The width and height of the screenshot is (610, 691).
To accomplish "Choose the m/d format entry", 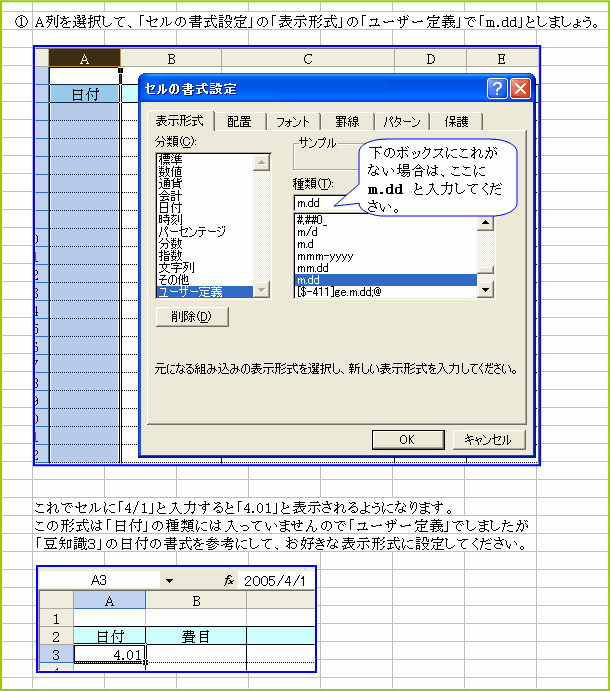I will tap(386, 232).
